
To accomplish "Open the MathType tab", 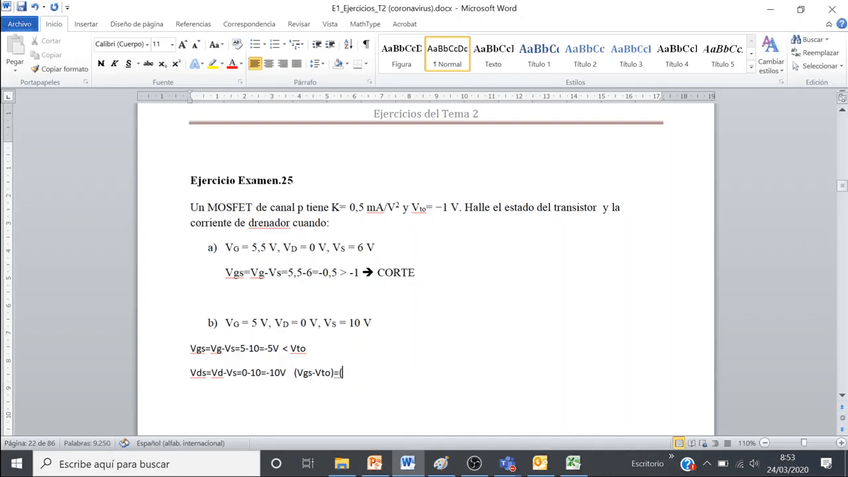I will pos(365,24).
